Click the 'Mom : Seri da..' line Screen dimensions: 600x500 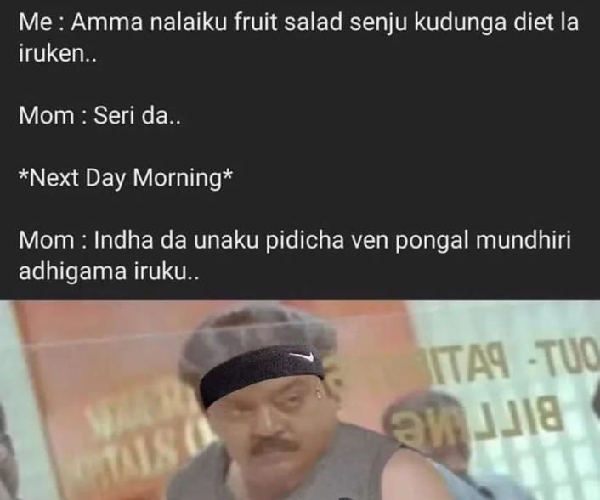click(x=99, y=116)
